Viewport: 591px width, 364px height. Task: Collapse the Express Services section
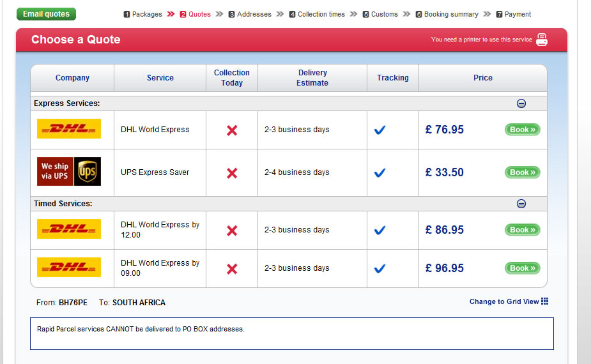[x=521, y=103]
